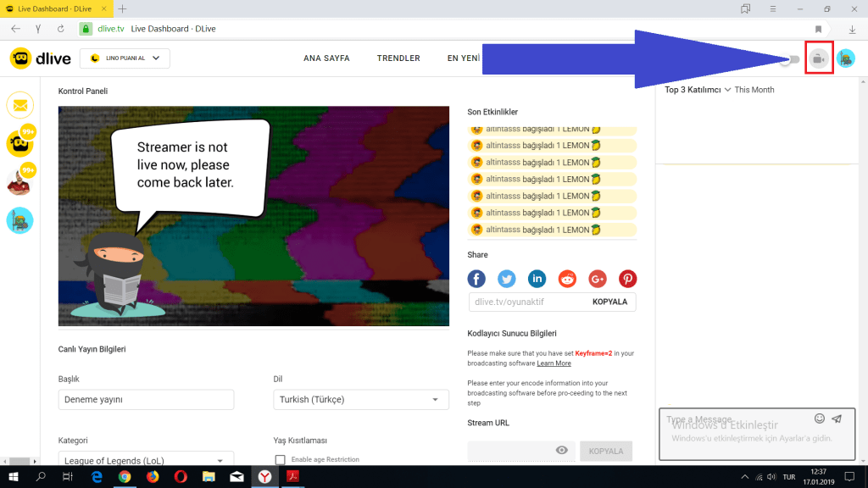The image size is (868, 488).
Task: Launch Google Chrome from taskbar
Action: click(125, 476)
